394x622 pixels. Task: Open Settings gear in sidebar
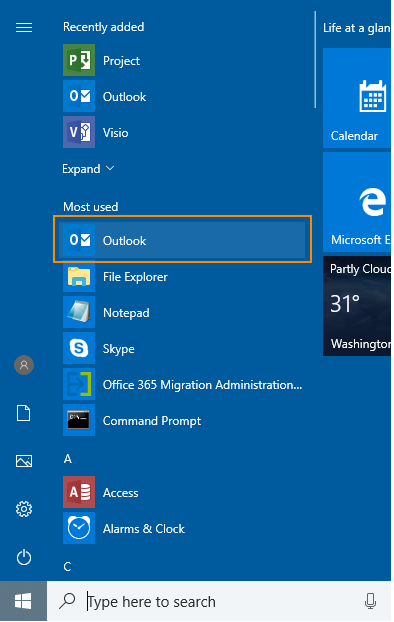[x=24, y=509]
